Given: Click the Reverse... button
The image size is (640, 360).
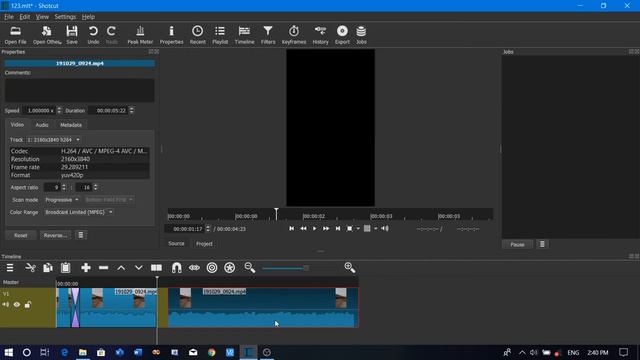Looking at the screenshot, I should [55, 236].
